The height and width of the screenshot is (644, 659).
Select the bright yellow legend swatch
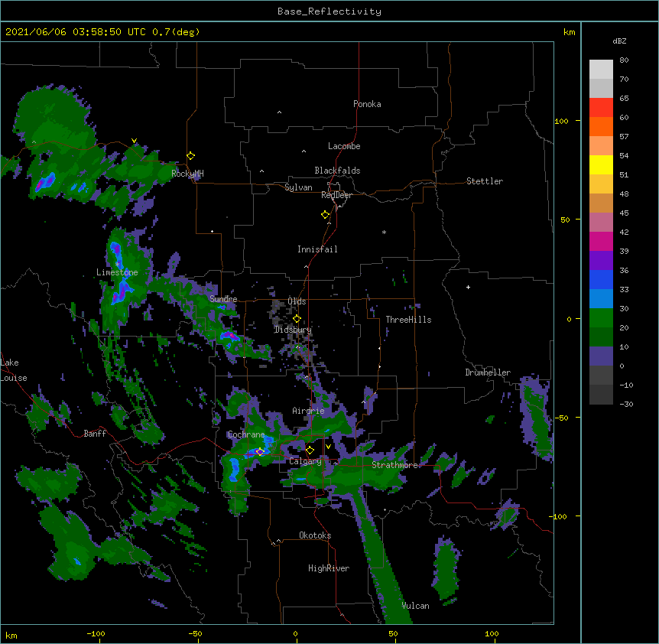coord(601,164)
